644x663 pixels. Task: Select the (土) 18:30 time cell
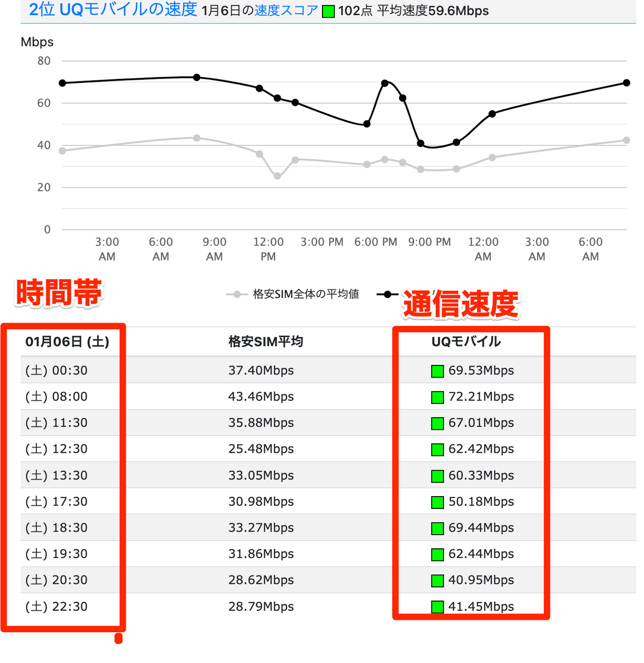[x=57, y=527]
